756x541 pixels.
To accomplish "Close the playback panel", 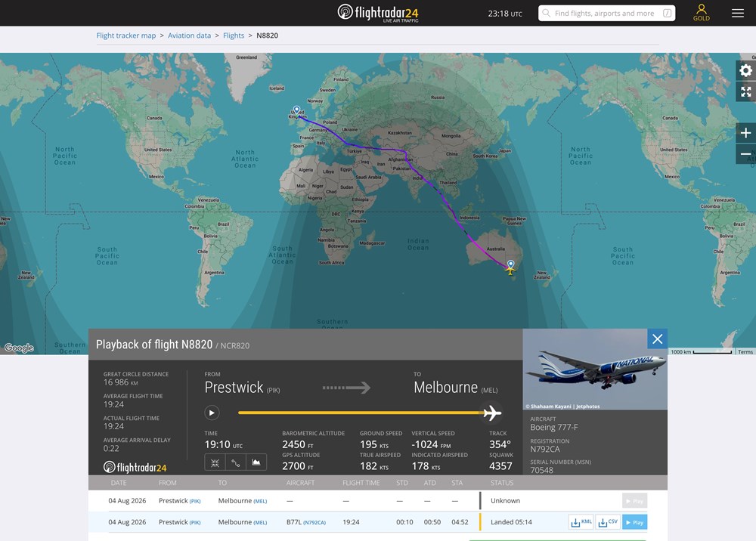I will pyautogui.click(x=657, y=339).
